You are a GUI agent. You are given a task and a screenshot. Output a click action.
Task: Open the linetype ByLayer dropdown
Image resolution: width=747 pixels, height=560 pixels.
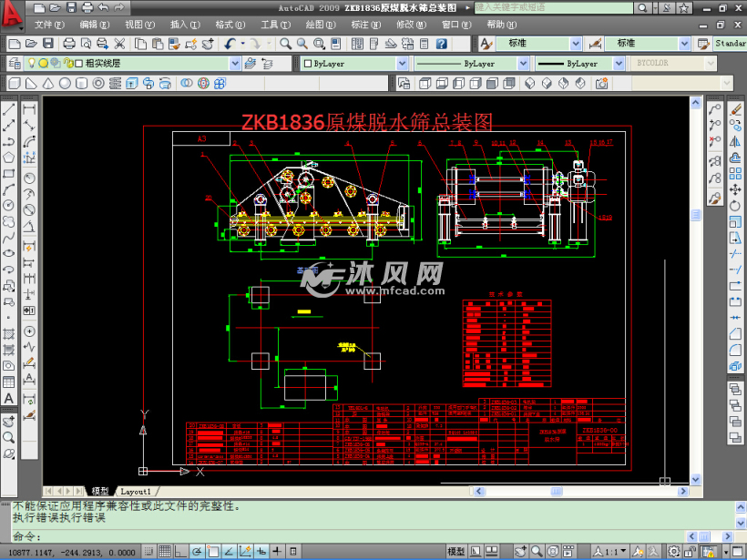[521, 63]
